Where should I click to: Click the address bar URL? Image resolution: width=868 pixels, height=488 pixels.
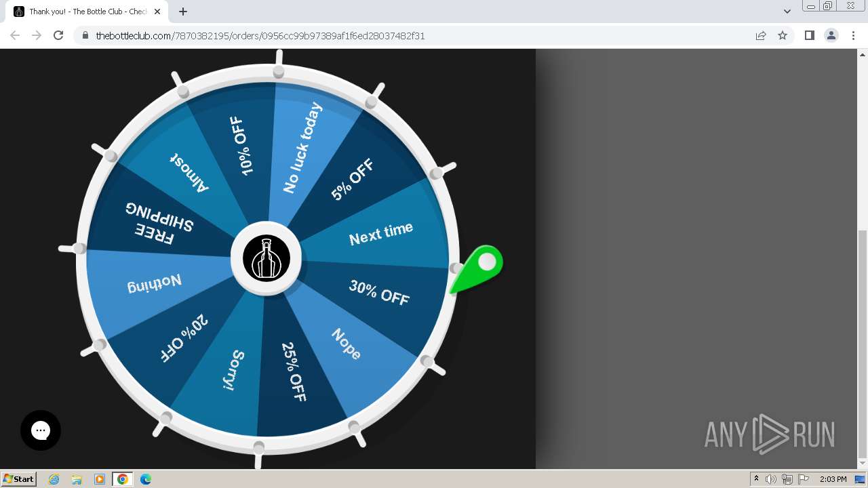click(260, 35)
